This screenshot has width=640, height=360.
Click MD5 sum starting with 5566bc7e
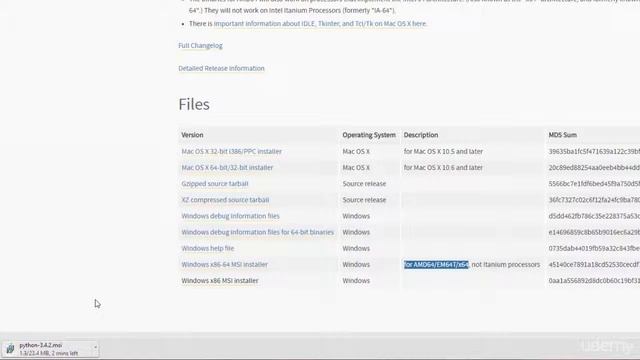pyautogui.click(x=594, y=184)
